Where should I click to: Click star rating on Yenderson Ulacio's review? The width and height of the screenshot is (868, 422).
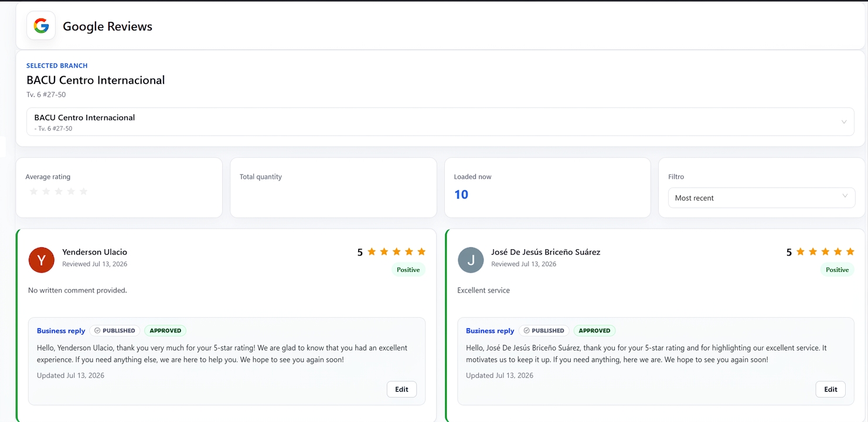tap(396, 252)
